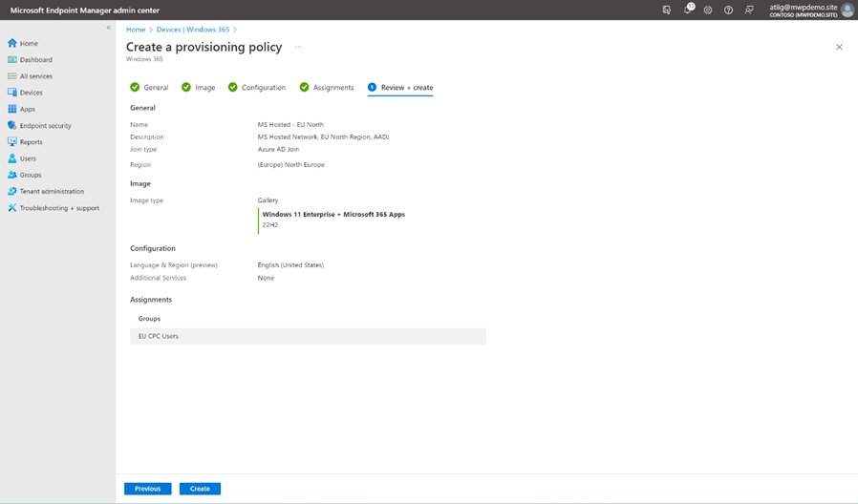Click the Windows 11 Enterprise + Microsoft 365 Apps text
Image resolution: width=858 pixels, height=504 pixels.
pyautogui.click(x=333, y=214)
